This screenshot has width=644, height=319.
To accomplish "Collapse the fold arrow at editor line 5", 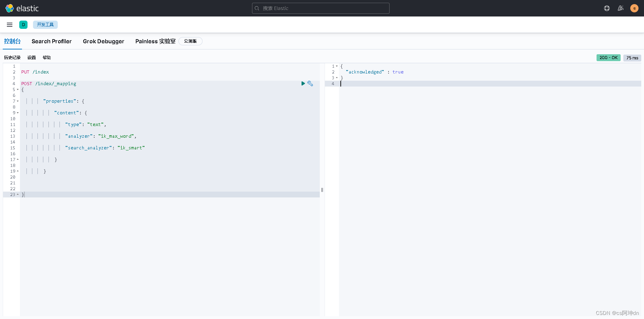I will 18,90.
